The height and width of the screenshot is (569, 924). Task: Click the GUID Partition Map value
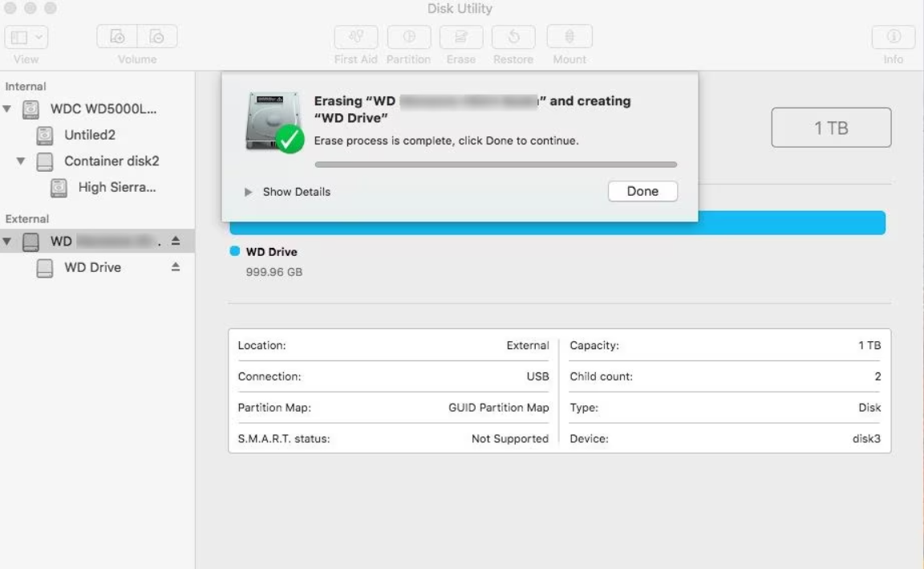coord(499,408)
